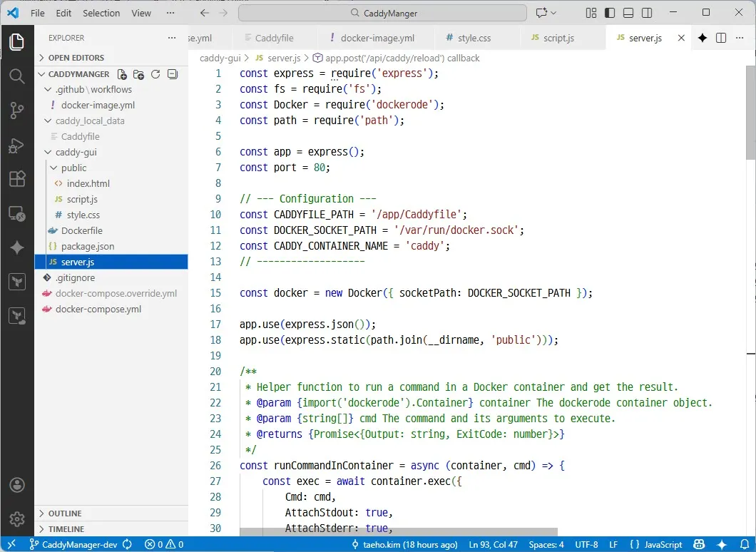Image resolution: width=756 pixels, height=552 pixels.
Task: Open the Extensions view
Action: tap(17, 179)
